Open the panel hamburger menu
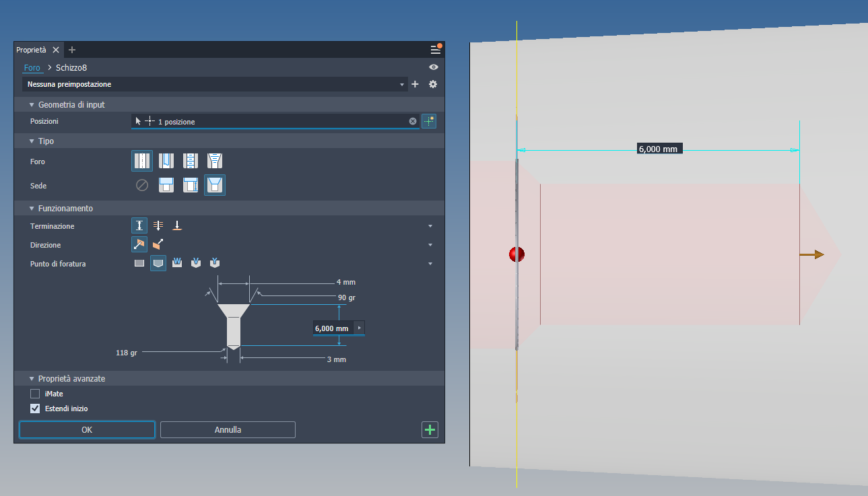868x496 pixels. coord(435,49)
